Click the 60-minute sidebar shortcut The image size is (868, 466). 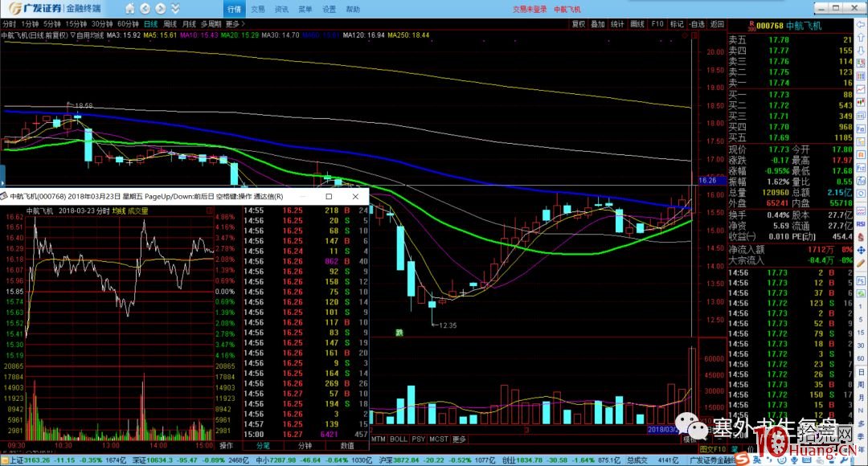(861, 358)
